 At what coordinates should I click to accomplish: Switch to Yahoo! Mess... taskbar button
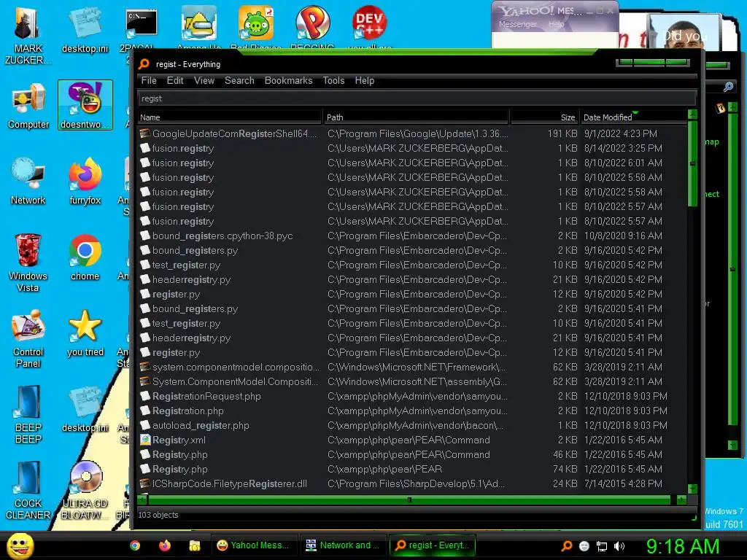coord(253,545)
